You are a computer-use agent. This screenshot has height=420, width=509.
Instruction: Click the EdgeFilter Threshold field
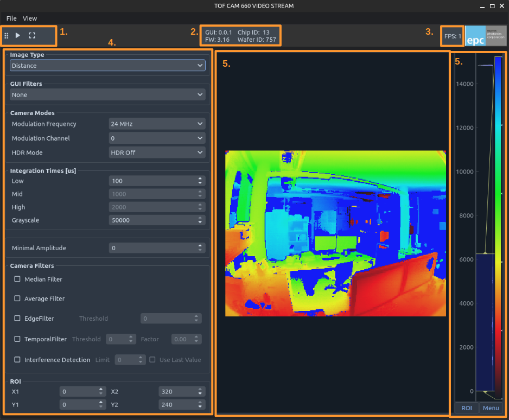click(171, 319)
